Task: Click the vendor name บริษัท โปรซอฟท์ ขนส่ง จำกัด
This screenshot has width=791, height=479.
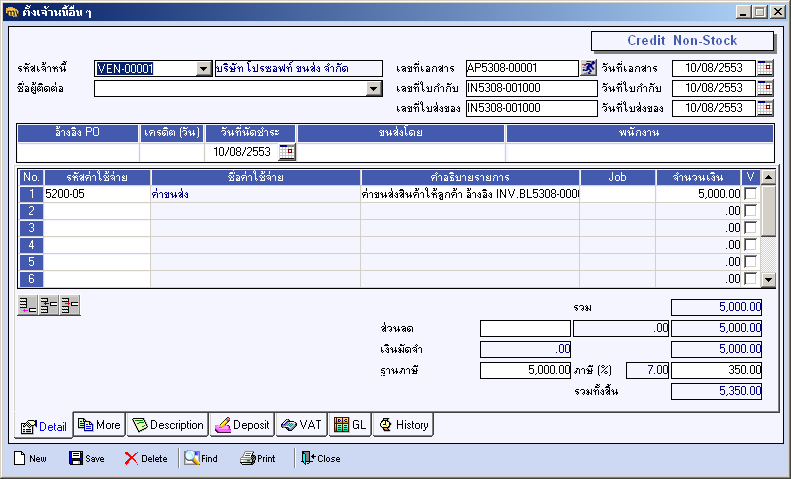Action: pyautogui.click(x=299, y=69)
